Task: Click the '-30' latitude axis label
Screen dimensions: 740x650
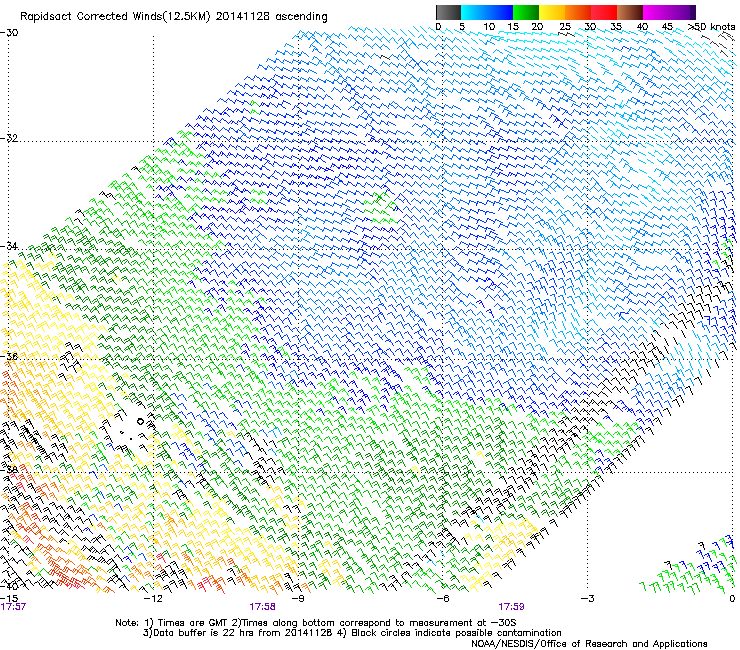Action: pos(9,33)
